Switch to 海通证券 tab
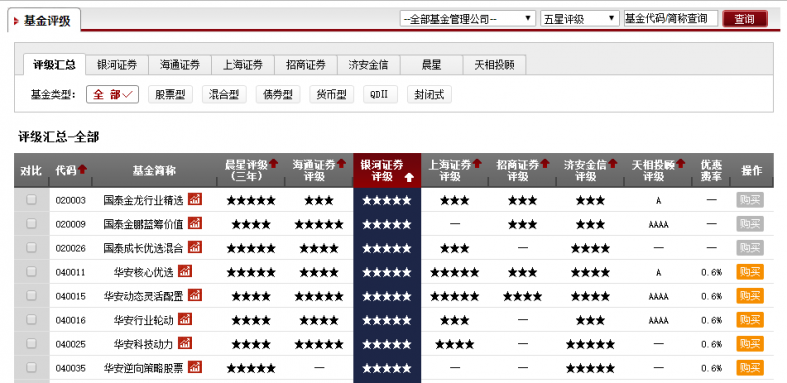787x383 pixels. [180, 65]
